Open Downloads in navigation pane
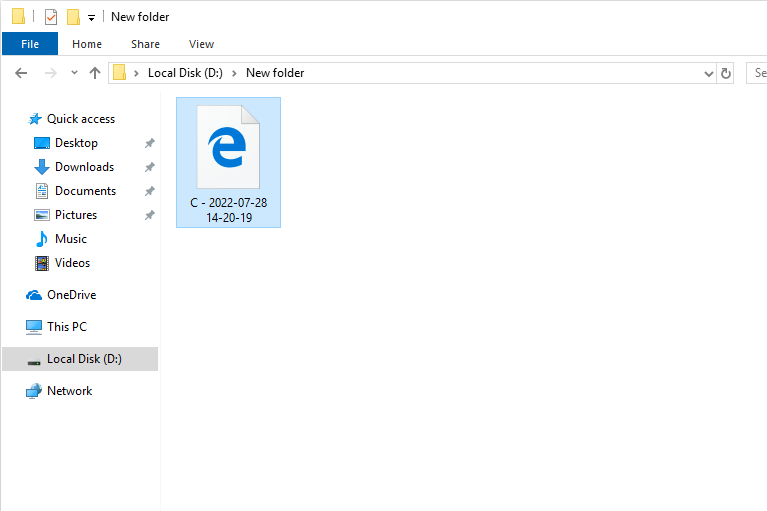 (x=84, y=167)
